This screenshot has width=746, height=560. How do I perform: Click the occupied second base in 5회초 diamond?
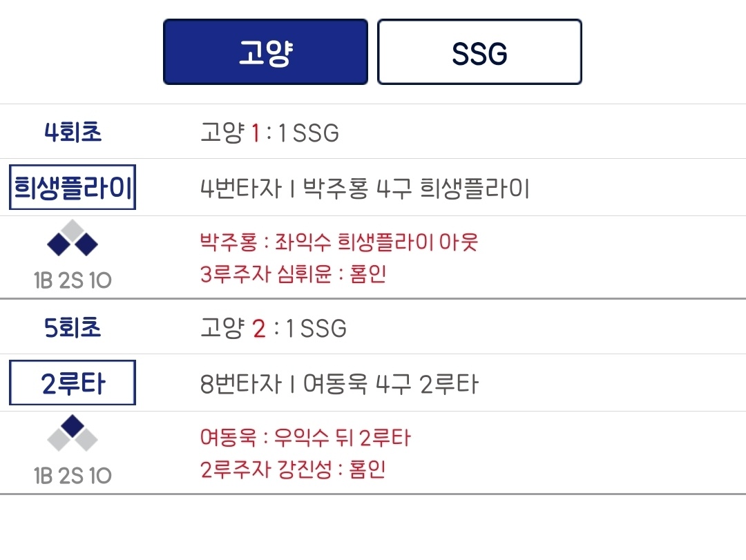point(73,425)
